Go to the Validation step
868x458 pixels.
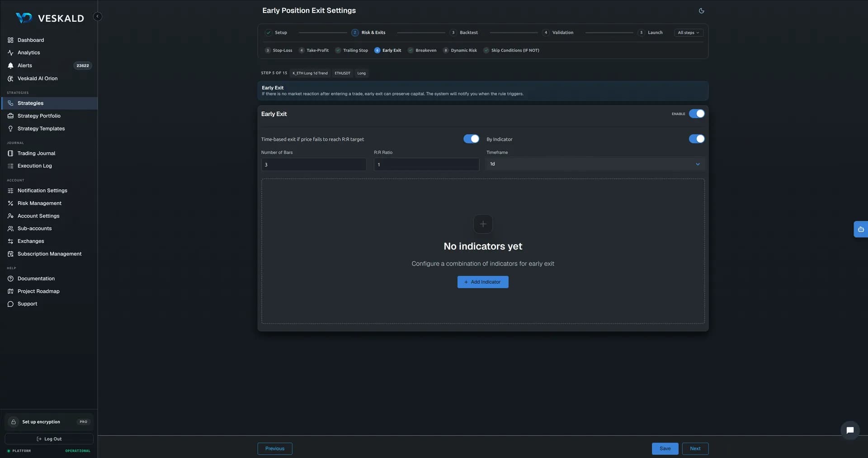(558, 33)
